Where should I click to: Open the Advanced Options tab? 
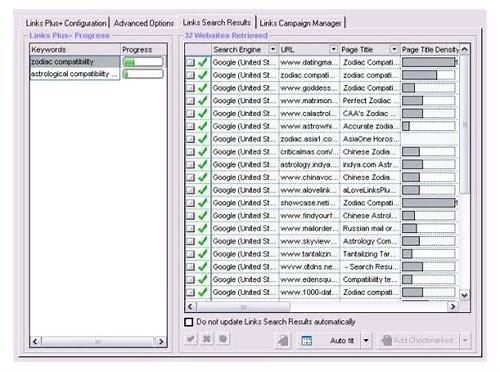[x=144, y=23]
